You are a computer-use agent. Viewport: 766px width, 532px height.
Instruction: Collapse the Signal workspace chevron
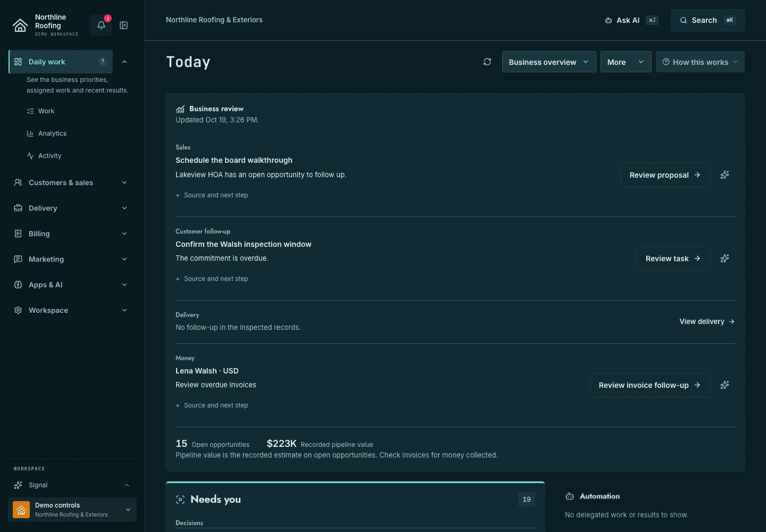click(127, 485)
